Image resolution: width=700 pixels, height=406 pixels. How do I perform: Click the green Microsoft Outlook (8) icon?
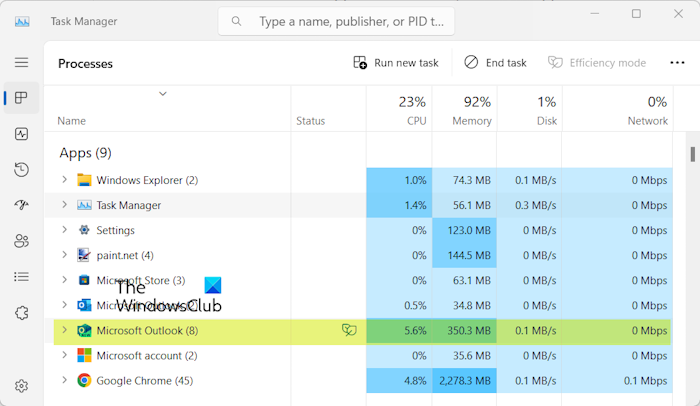tap(84, 331)
